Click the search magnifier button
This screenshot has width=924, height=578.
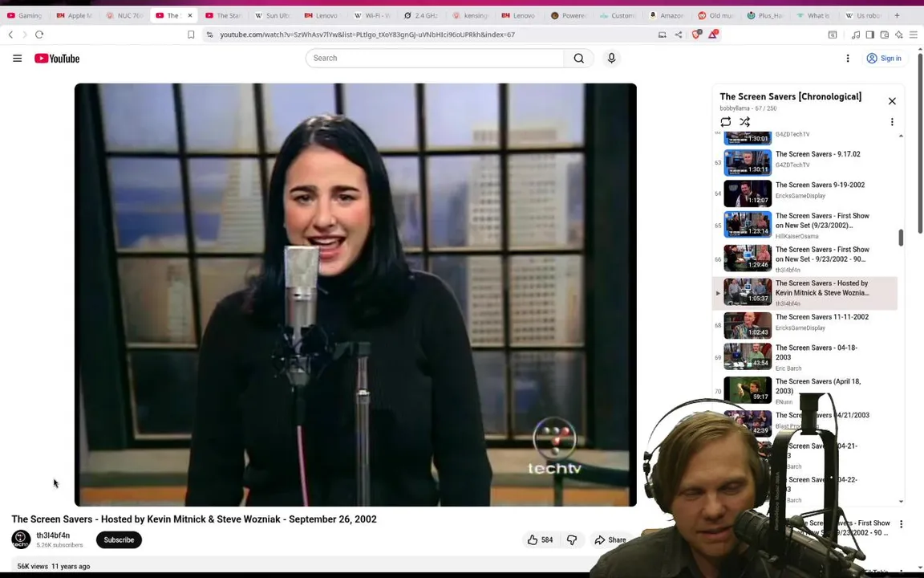click(578, 59)
